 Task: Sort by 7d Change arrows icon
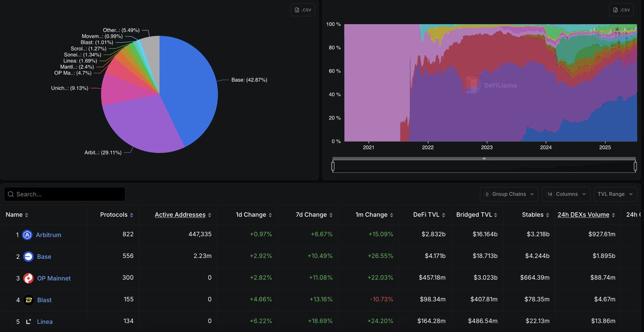click(x=331, y=215)
